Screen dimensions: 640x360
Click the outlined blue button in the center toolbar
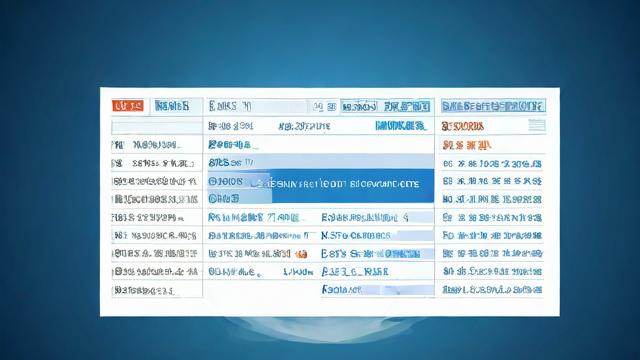point(359,107)
